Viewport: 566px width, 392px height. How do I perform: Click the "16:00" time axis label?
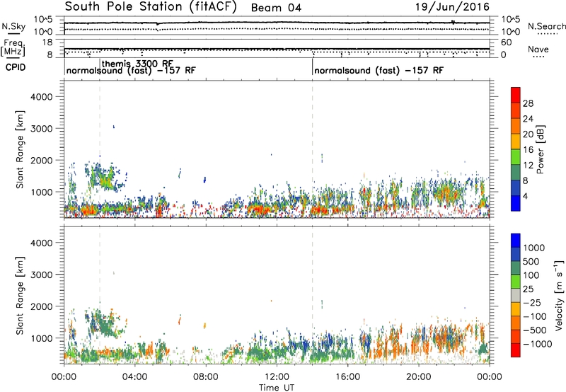point(347,377)
